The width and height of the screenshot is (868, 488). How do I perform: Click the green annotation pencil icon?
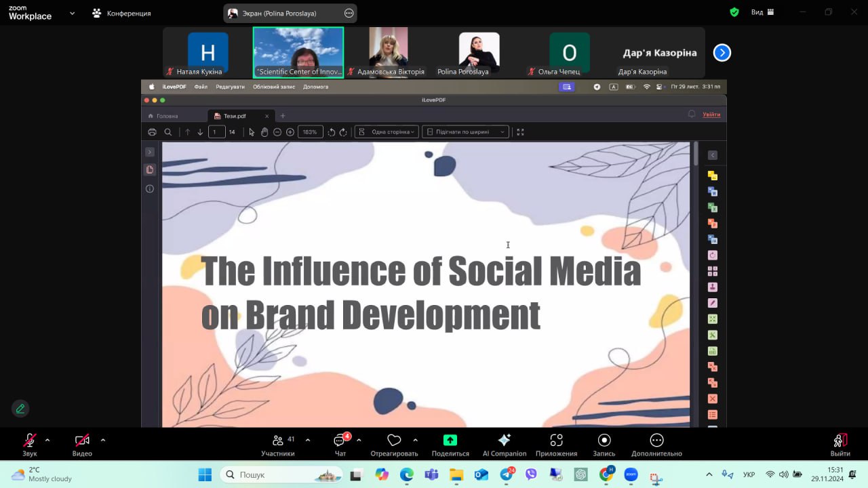(x=20, y=409)
